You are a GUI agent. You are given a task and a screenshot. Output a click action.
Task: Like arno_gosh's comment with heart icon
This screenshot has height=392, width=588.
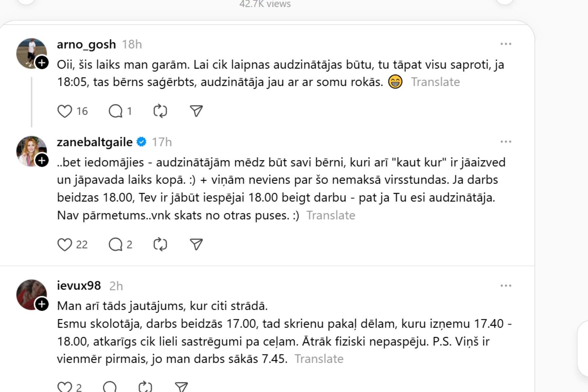click(65, 111)
